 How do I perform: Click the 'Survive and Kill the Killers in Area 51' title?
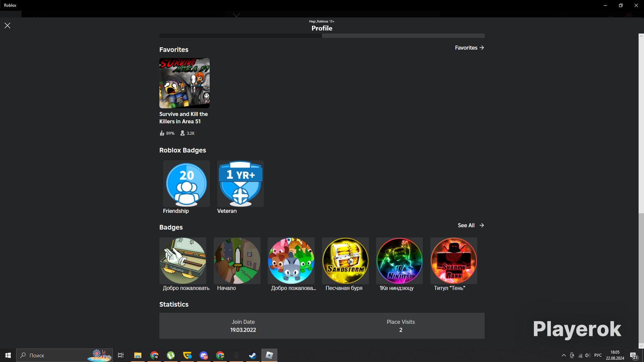click(x=184, y=118)
